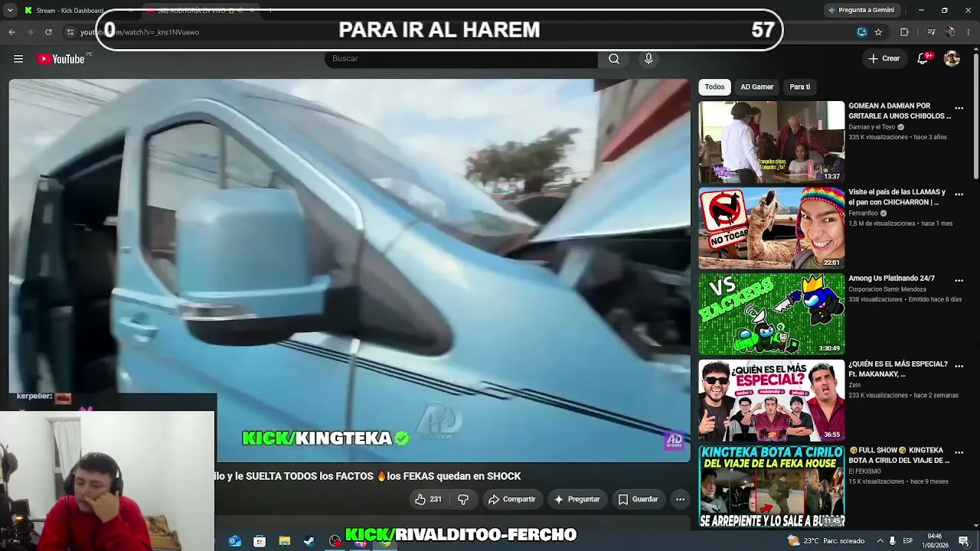Reload the current page
The width and height of the screenshot is (980, 551).
[x=48, y=32]
